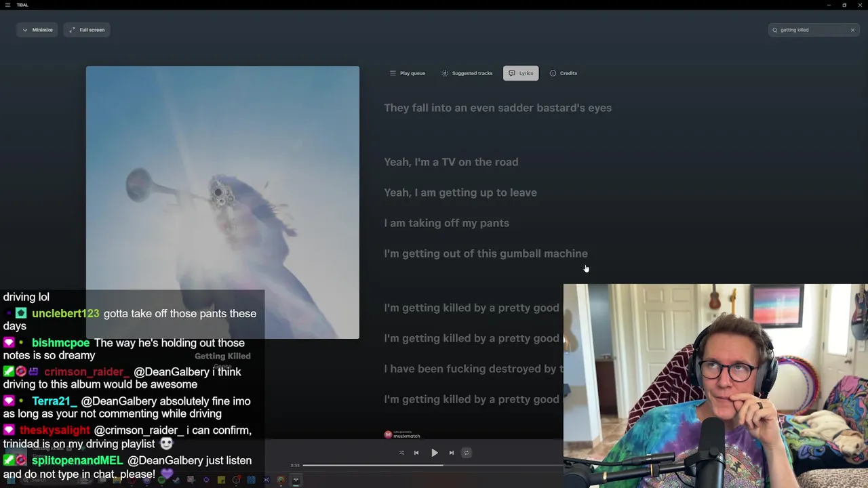The image size is (868, 488).
Task: Click username crimson_raider_ in the chat overlay
Action: click(x=87, y=372)
